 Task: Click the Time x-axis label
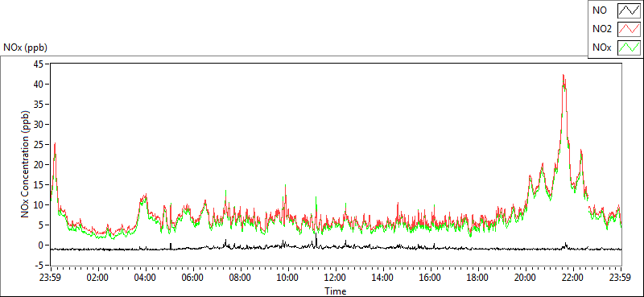336,291
